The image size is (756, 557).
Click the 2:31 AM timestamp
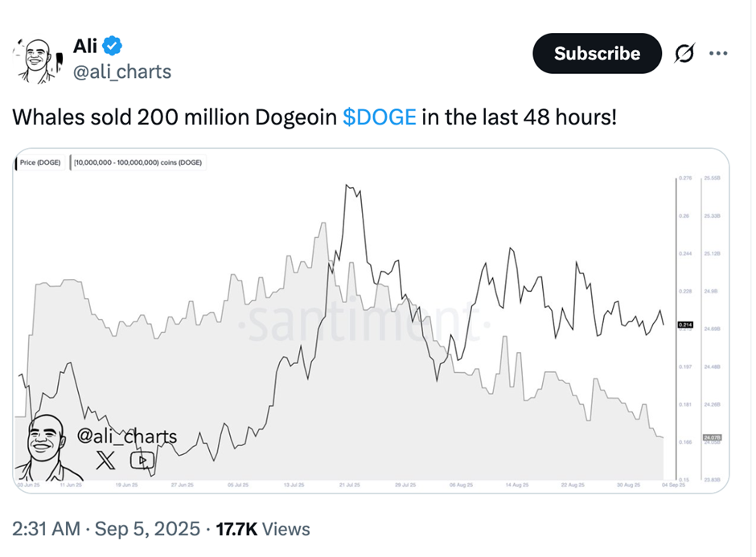[47, 529]
